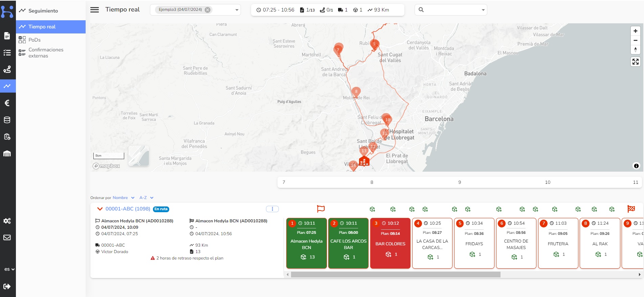Open the mail envelope sidebar icon
The image size is (644, 297).
7,238
